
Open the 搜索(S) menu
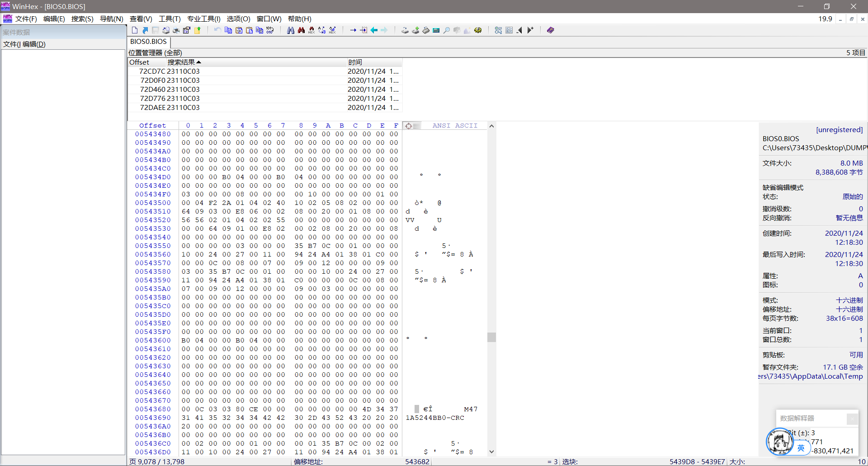82,19
